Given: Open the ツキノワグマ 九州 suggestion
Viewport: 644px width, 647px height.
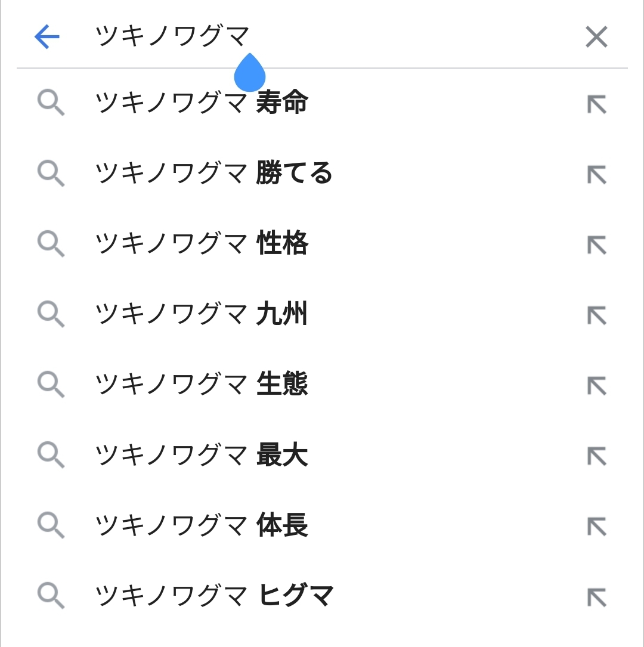Looking at the screenshot, I should (x=202, y=314).
